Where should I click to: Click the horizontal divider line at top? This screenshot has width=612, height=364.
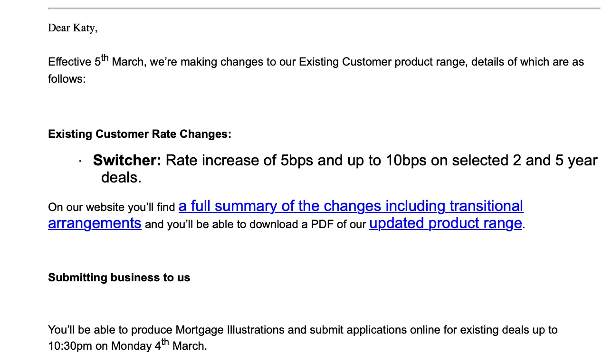coord(324,9)
